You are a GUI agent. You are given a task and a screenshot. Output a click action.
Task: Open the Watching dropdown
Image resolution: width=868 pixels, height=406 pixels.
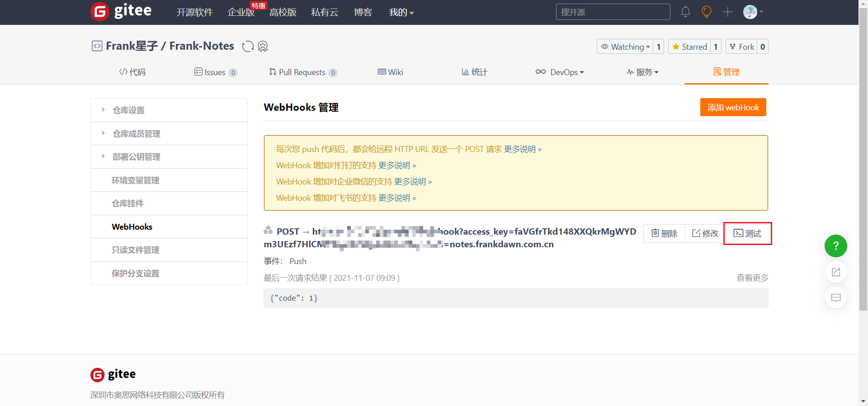click(625, 47)
